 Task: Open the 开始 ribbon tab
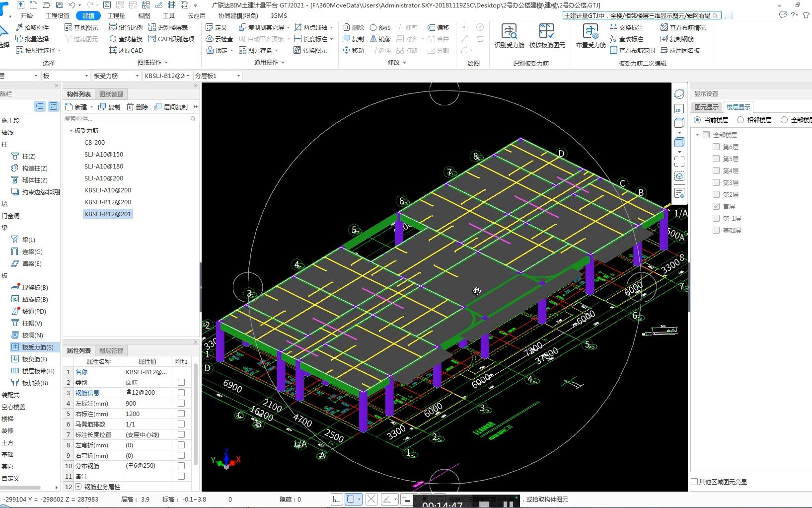(27, 15)
